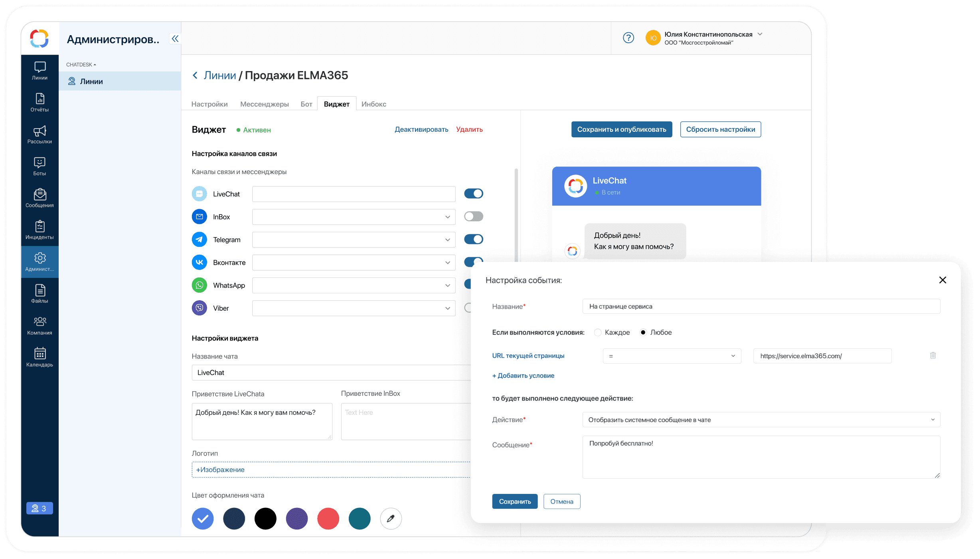Select the black color swatch
Image resolution: width=980 pixels, height=559 pixels.
point(265,519)
